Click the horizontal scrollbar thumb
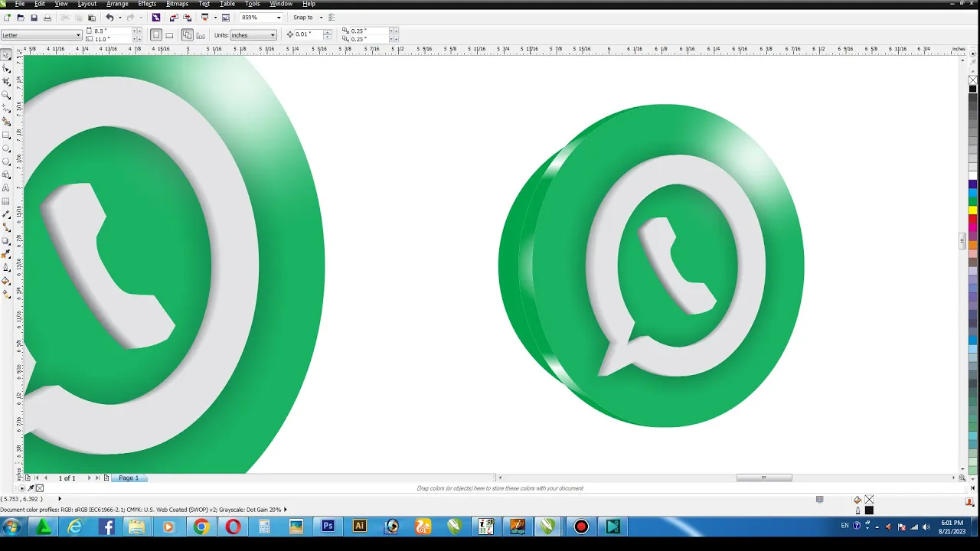980x551 pixels. coord(764,478)
